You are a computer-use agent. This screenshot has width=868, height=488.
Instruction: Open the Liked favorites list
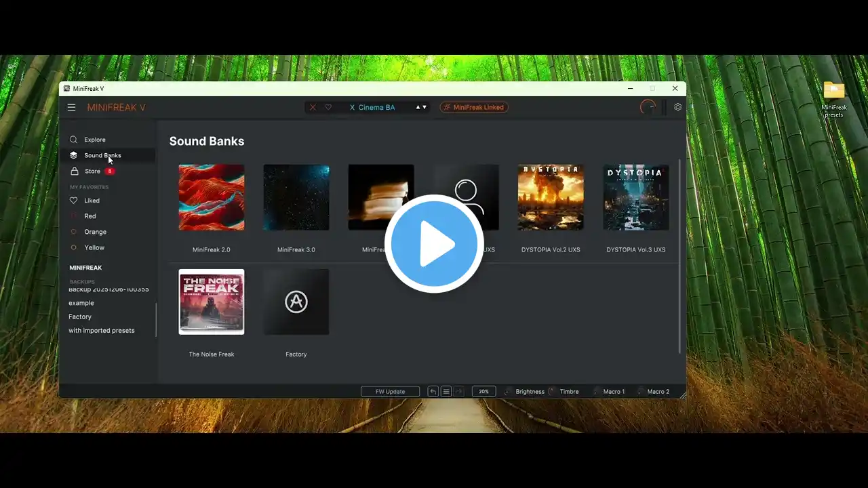tap(92, 201)
